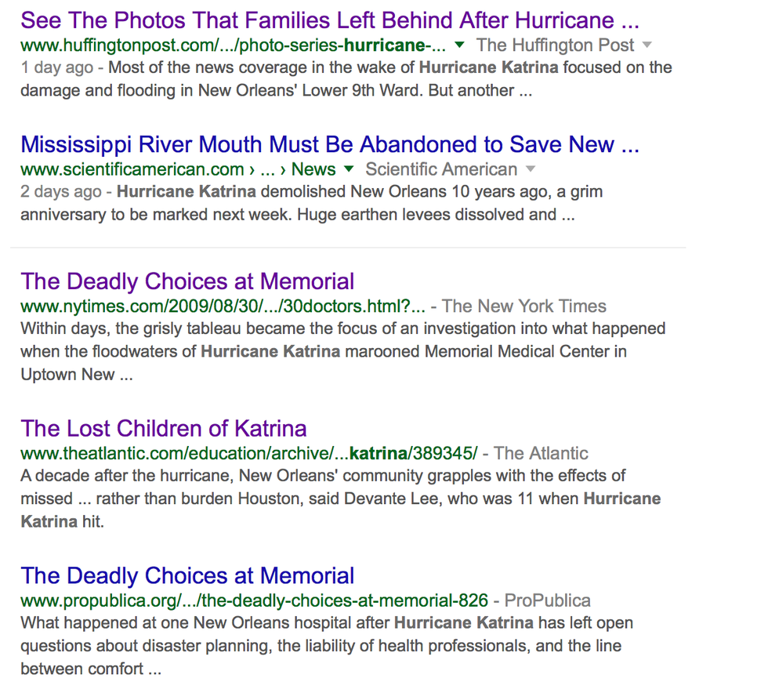Open 'See The Photos That Families Left Behind' result
Viewport: 768px width, 700px height.
(330, 20)
